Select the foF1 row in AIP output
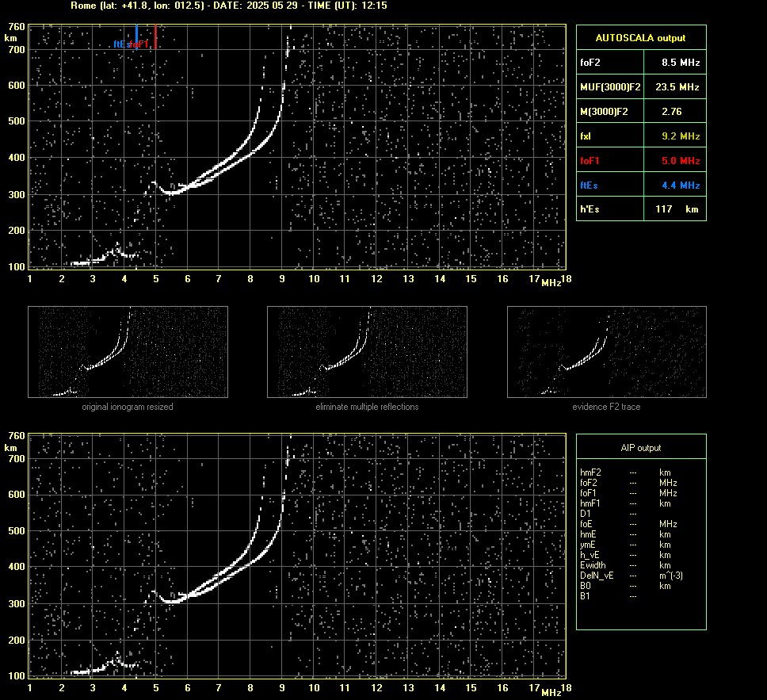The height and width of the screenshot is (700, 767). point(628,493)
